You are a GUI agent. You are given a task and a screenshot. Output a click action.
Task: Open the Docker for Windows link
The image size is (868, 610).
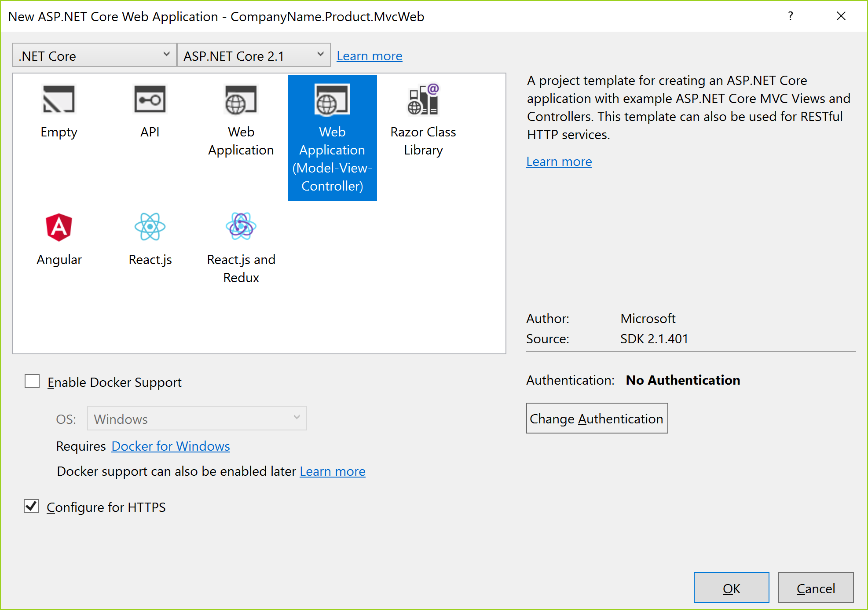point(171,446)
